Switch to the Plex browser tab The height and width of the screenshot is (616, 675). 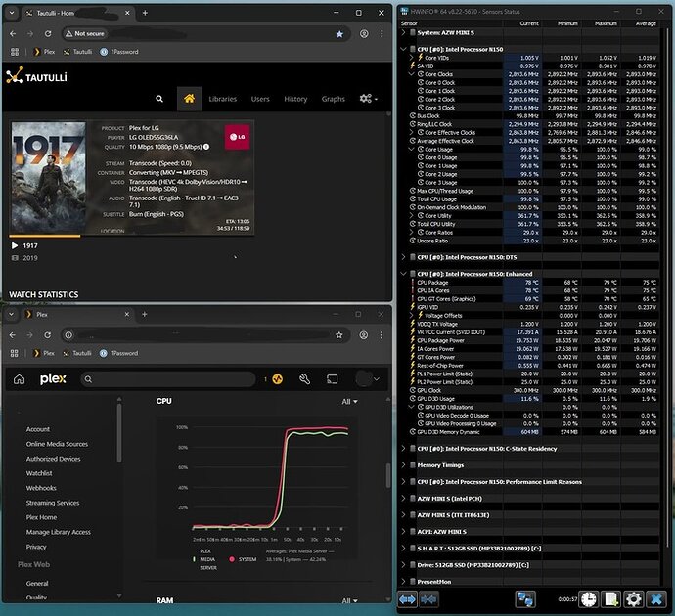(77, 315)
